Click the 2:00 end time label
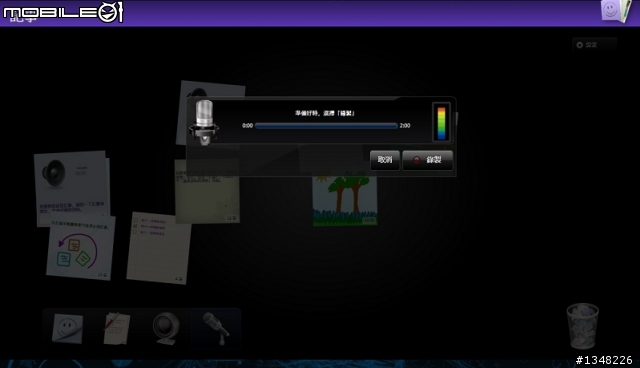 point(405,126)
